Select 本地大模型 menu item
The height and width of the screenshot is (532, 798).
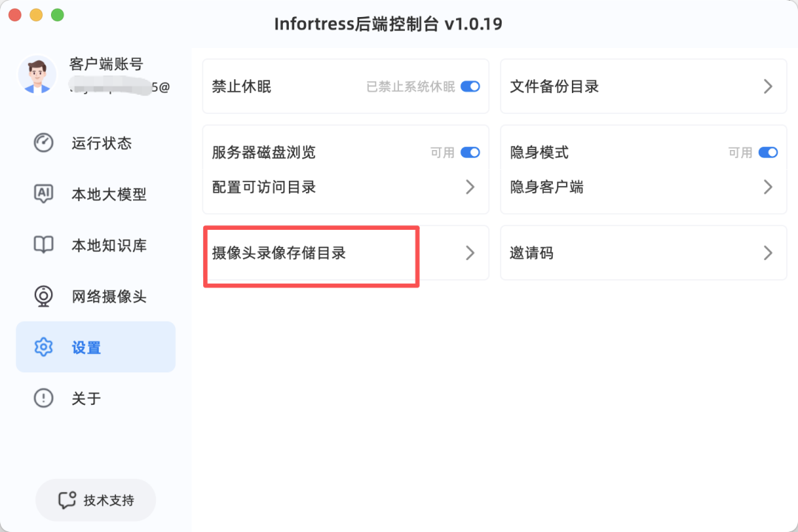coord(95,194)
